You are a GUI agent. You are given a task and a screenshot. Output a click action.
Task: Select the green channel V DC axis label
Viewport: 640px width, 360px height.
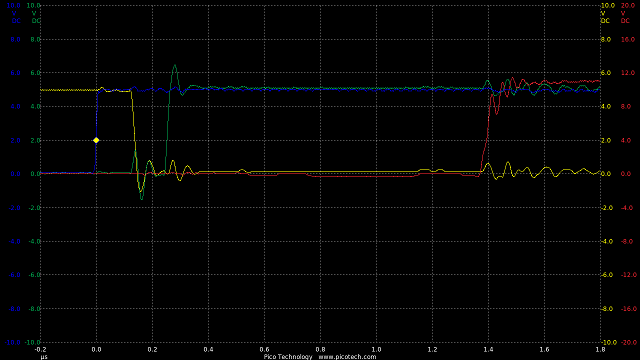[36, 17]
